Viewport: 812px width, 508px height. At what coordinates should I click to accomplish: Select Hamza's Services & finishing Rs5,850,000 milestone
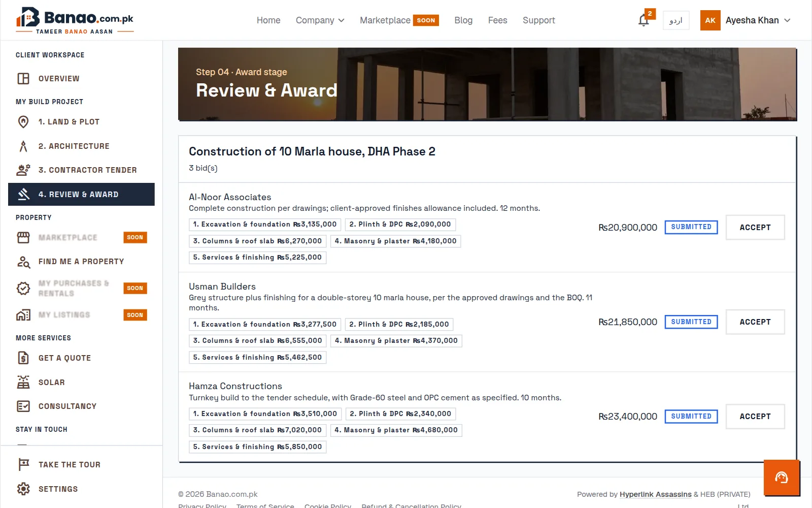point(258,447)
